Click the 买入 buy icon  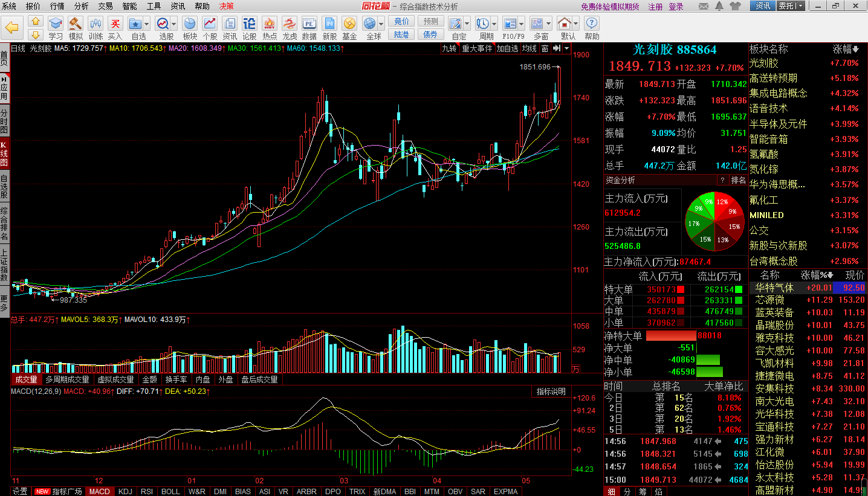[x=115, y=24]
